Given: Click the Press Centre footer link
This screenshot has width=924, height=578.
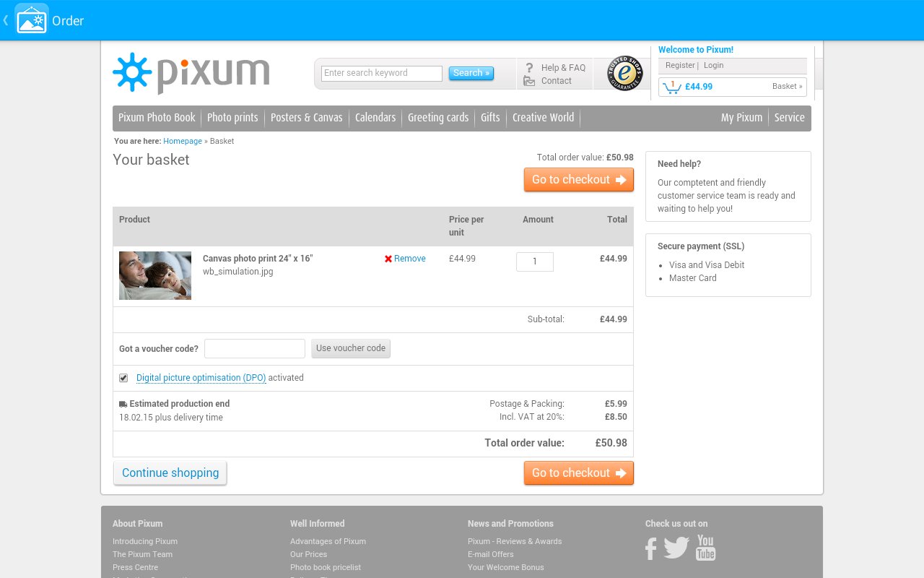Looking at the screenshot, I should pyautogui.click(x=136, y=567).
